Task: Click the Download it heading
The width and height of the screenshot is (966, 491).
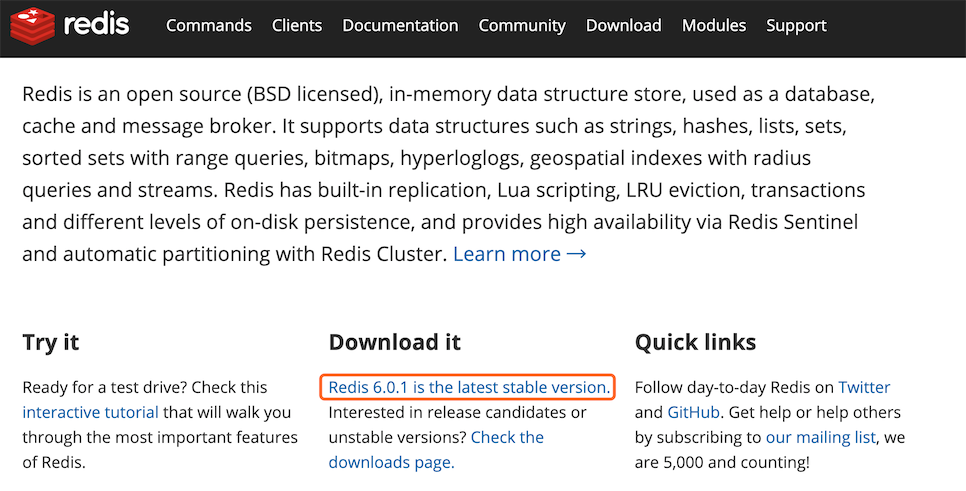Action: tap(394, 342)
